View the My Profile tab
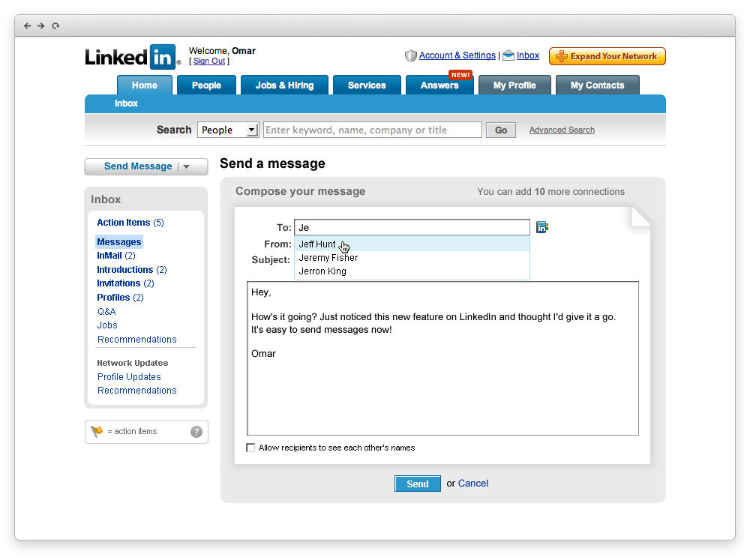Viewport: 750px width, 560px height. [x=514, y=85]
